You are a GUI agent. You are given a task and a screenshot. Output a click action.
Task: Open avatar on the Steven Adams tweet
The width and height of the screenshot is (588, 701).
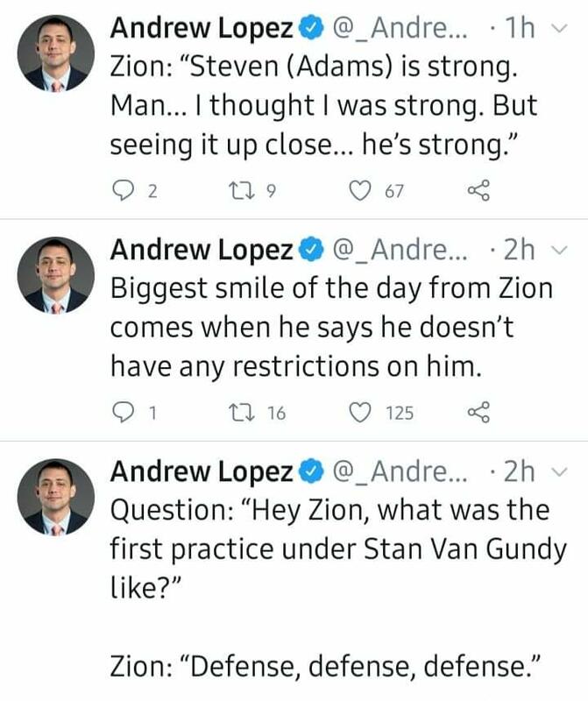click(56, 55)
